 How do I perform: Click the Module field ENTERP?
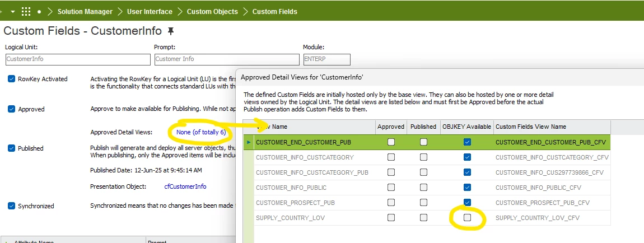coord(327,59)
